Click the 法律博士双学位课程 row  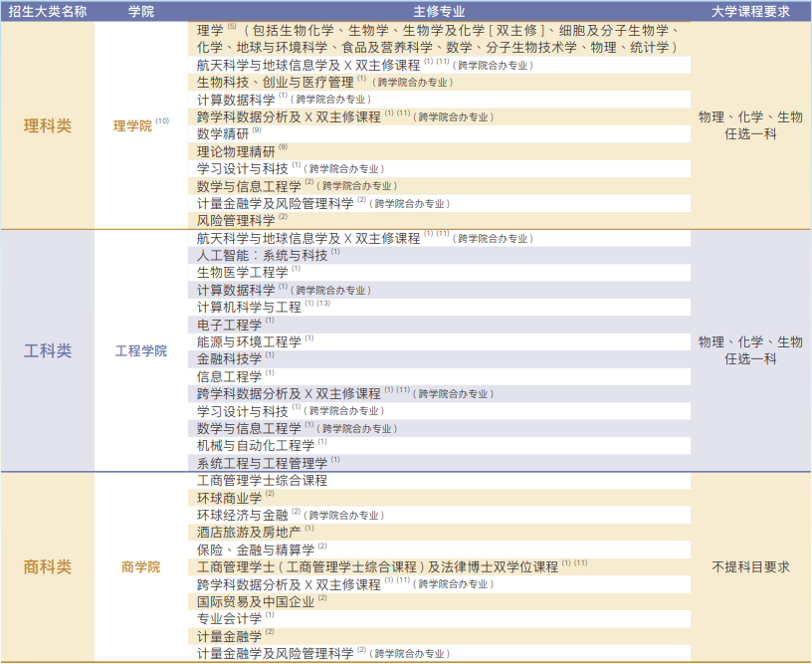pos(439,567)
